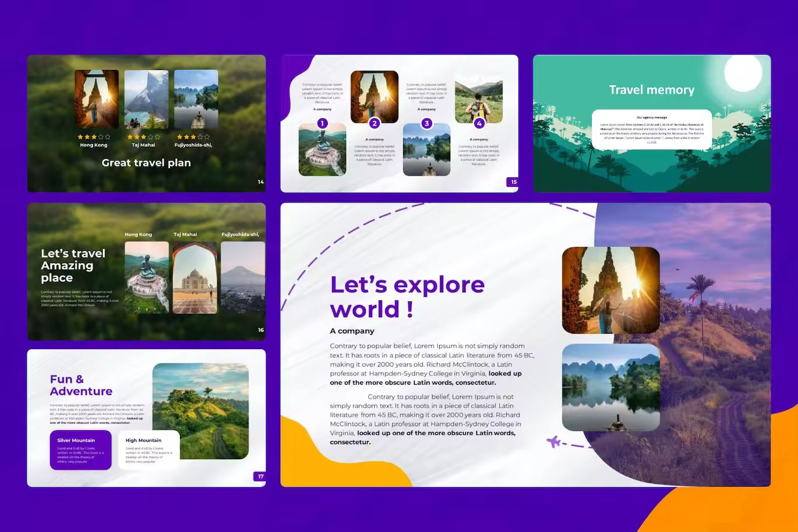Select the temple sunset photo on slide 14

click(97, 99)
